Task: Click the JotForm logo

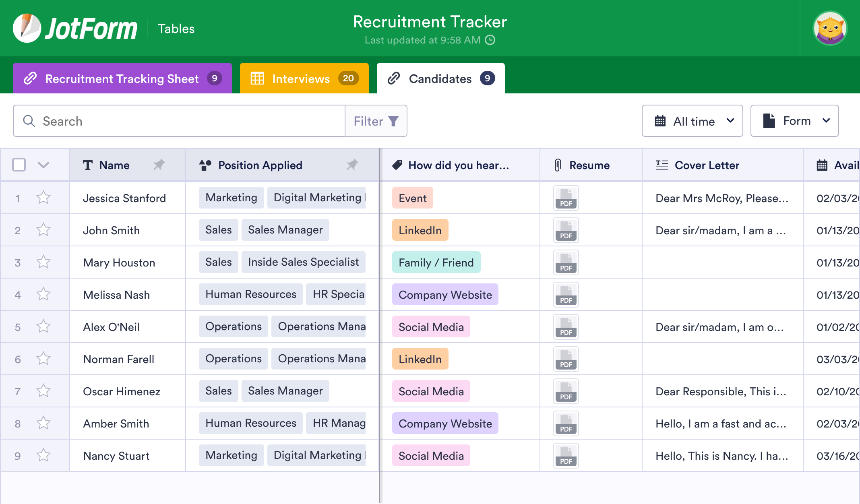Action: pos(75,29)
